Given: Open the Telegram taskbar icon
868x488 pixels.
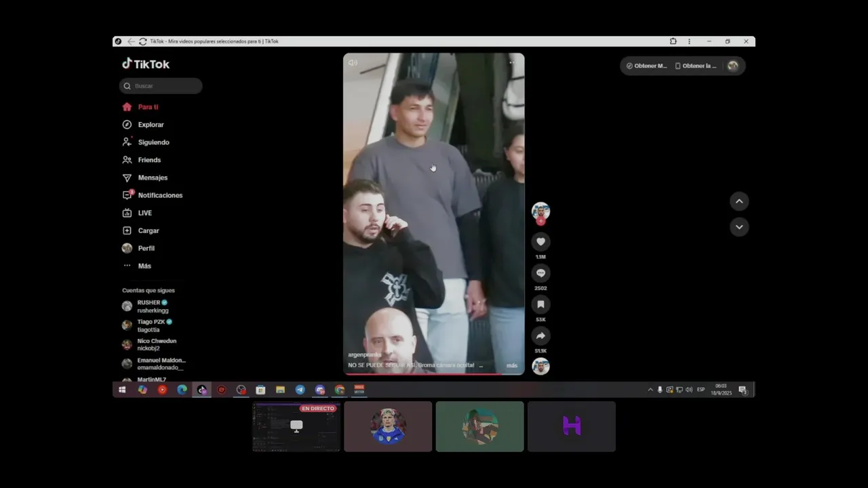Looking at the screenshot, I should click(x=300, y=390).
